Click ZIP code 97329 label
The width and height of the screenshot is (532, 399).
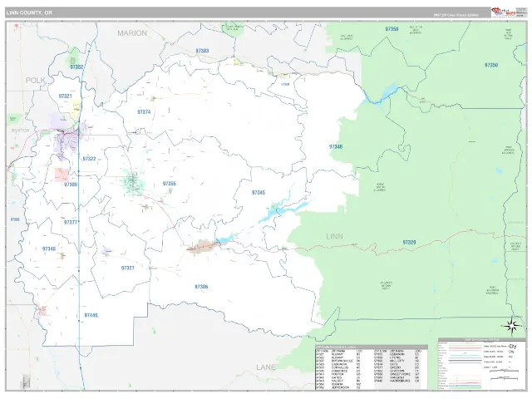point(409,243)
